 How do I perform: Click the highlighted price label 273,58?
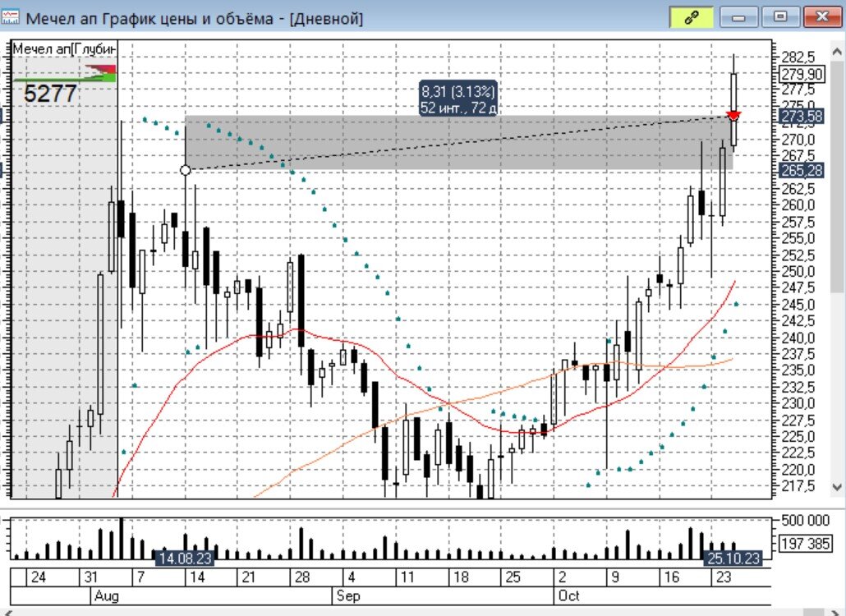click(x=802, y=116)
